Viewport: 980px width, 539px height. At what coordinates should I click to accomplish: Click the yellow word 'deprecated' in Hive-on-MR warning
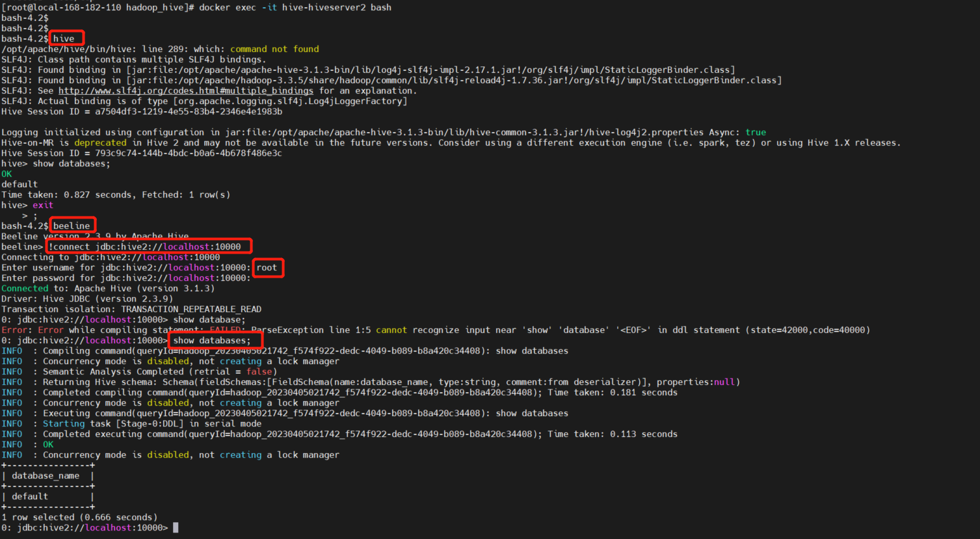click(x=100, y=143)
